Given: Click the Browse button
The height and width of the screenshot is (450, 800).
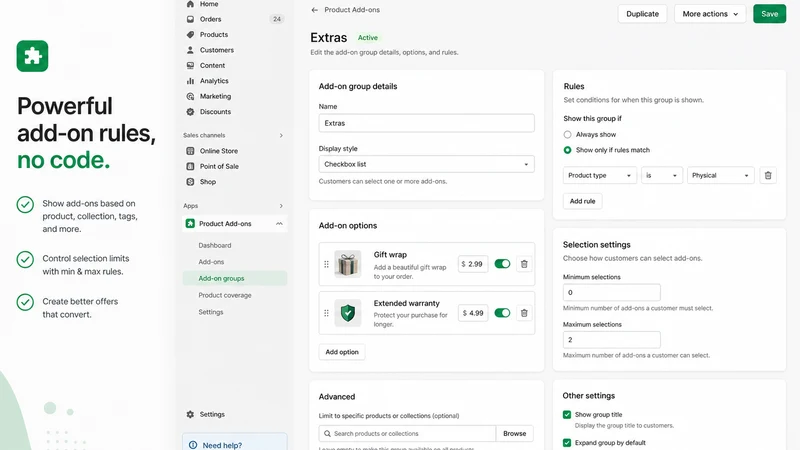Looking at the screenshot, I should tap(514, 434).
